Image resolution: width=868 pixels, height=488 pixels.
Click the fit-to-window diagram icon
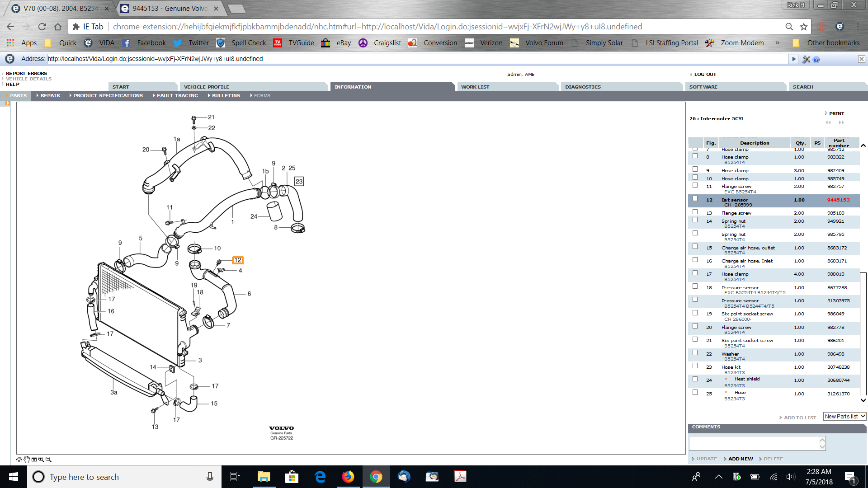34,460
